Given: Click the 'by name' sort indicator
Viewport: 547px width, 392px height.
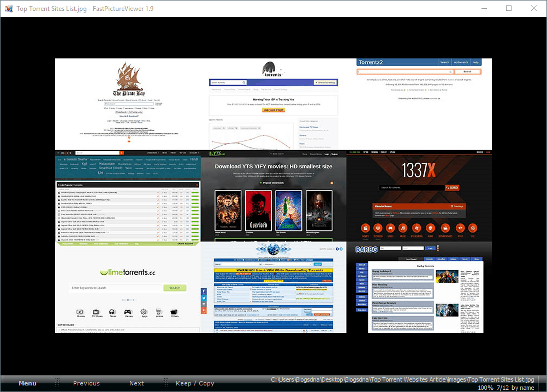Looking at the screenshot, I should (522, 388).
